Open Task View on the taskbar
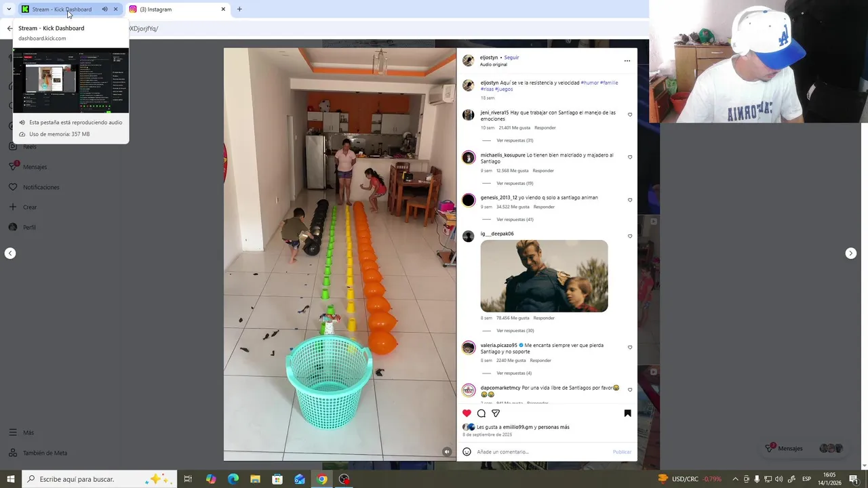Image resolution: width=868 pixels, height=488 pixels. [188, 479]
